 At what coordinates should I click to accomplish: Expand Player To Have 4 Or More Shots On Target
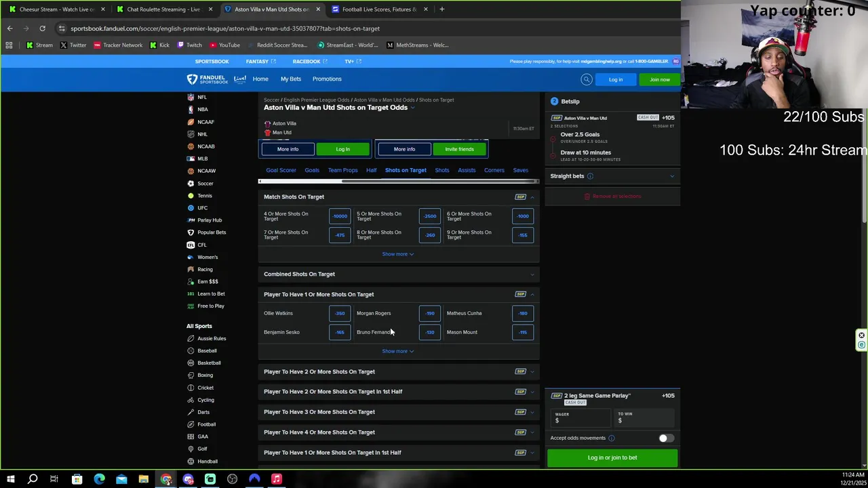tap(399, 432)
